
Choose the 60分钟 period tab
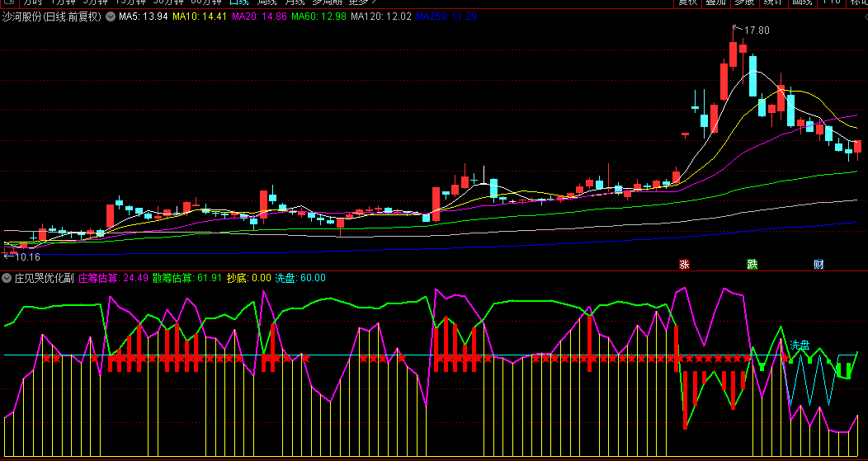click(206, 2)
